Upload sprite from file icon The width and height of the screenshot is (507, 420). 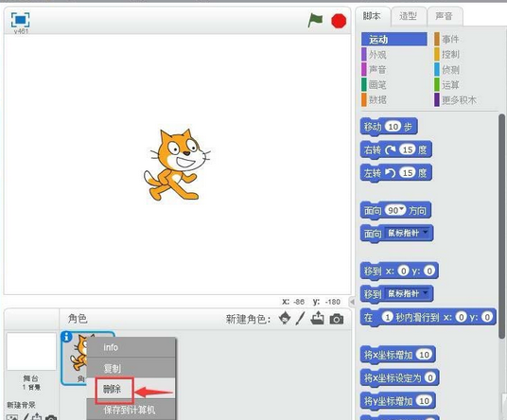pos(317,318)
